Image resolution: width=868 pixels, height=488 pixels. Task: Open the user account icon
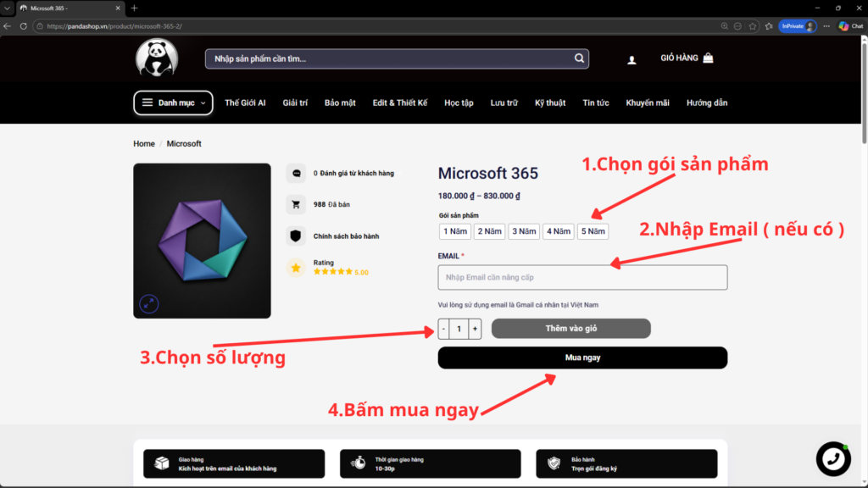(x=632, y=59)
